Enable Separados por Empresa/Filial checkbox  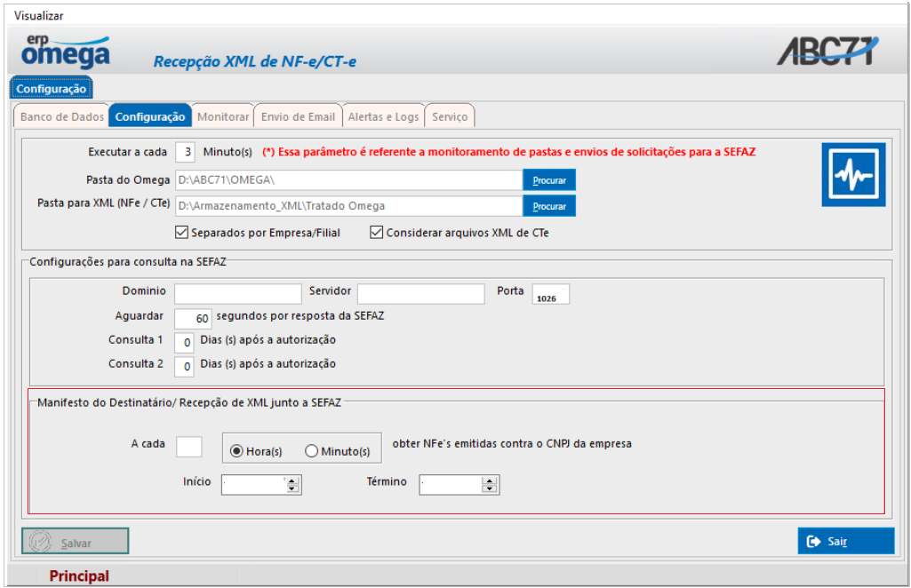[x=183, y=233]
